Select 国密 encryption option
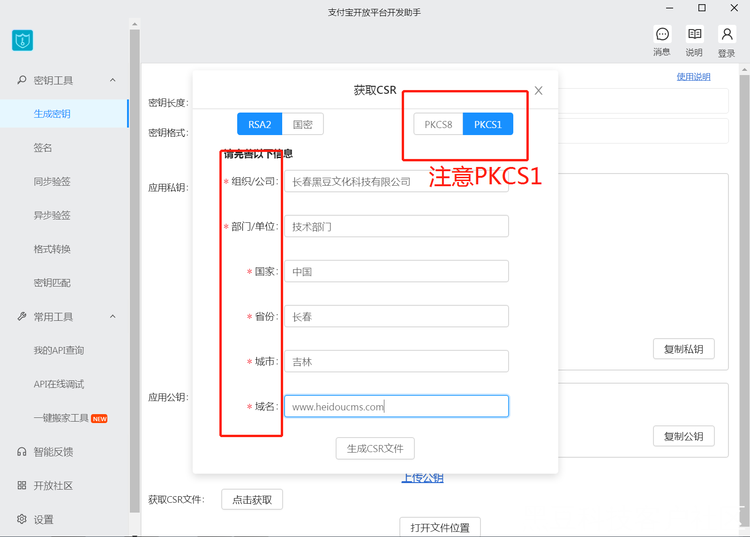The width and height of the screenshot is (750, 537). [x=302, y=124]
